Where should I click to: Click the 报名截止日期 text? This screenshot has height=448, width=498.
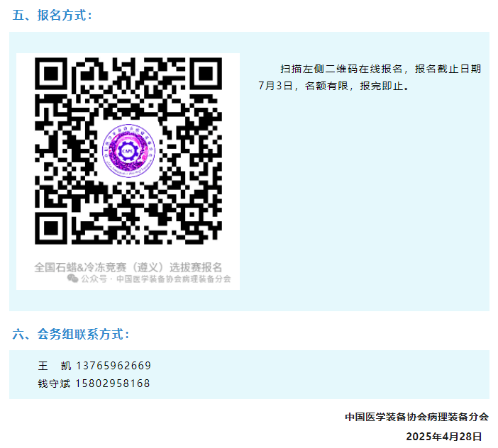coord(448,69)
